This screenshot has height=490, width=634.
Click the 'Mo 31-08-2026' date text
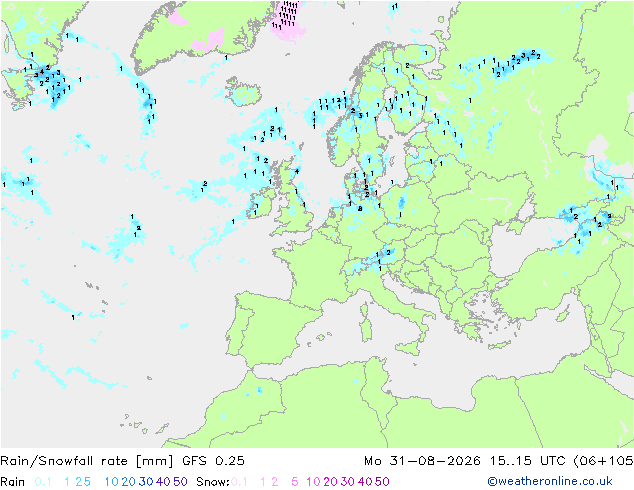(x=422, y=461)
